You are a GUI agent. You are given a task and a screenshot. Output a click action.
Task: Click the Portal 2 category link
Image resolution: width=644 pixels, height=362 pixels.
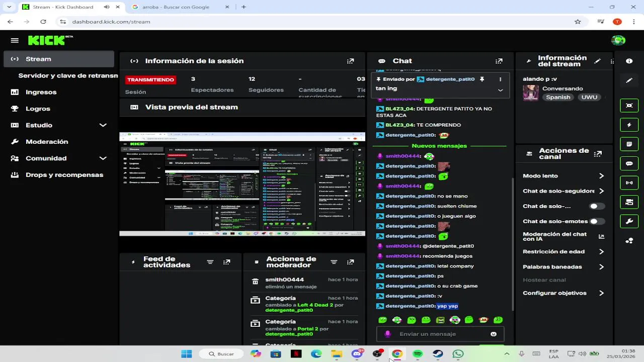click(308, 329)
